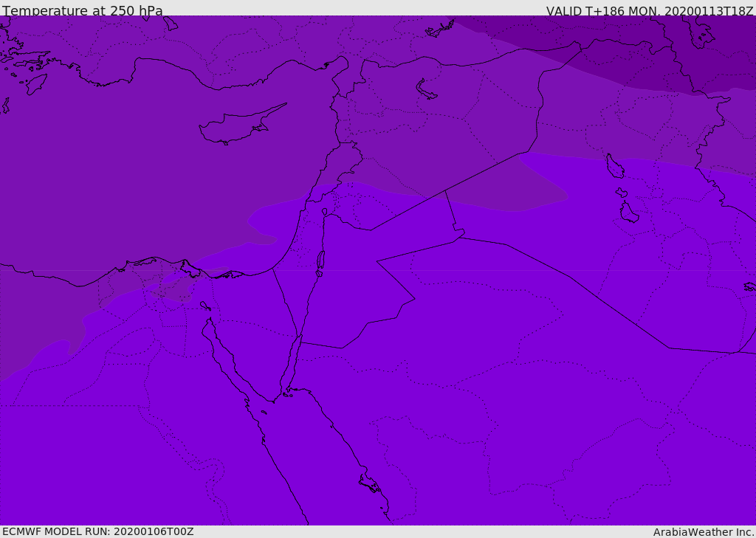Click the Dead Sea outline on the map
This screenshot has width=756, height=538.
(x=320, y=263)
